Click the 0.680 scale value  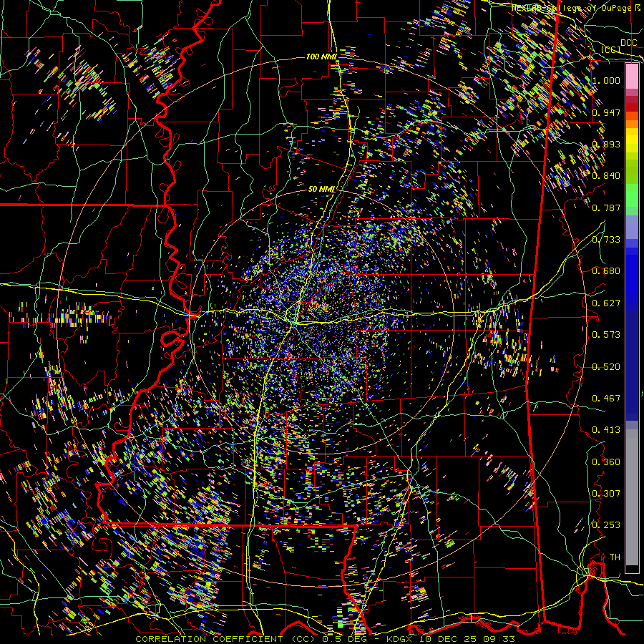coord(606,270)
